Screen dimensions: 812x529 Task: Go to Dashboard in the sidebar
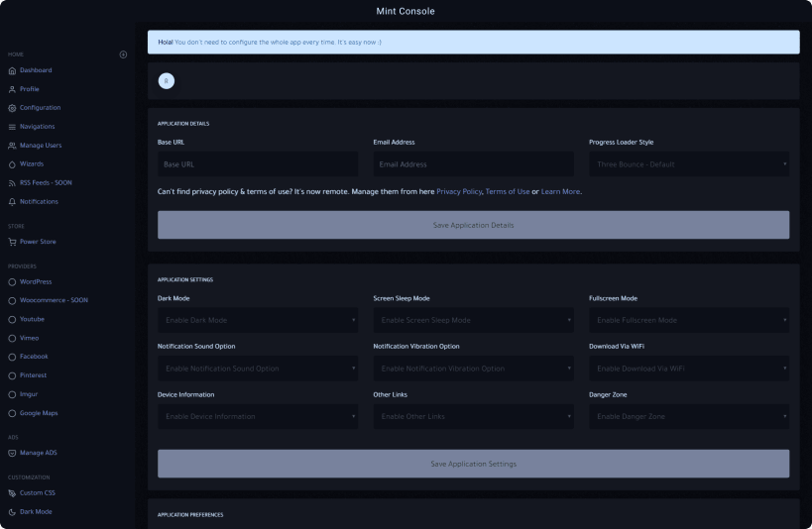36,70
